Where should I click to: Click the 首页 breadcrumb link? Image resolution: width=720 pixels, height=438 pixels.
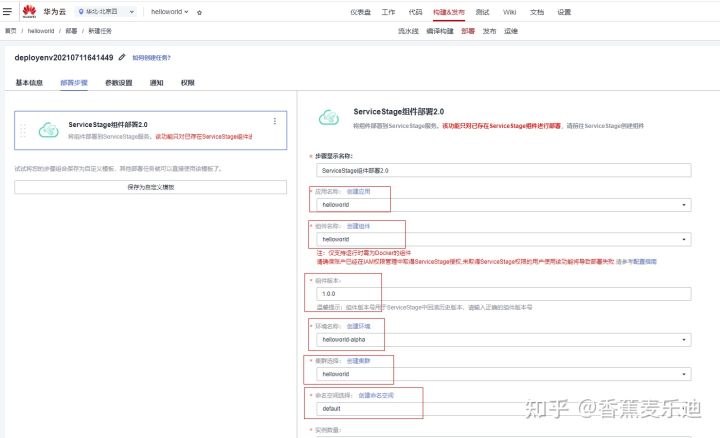(x=11, y=31)
